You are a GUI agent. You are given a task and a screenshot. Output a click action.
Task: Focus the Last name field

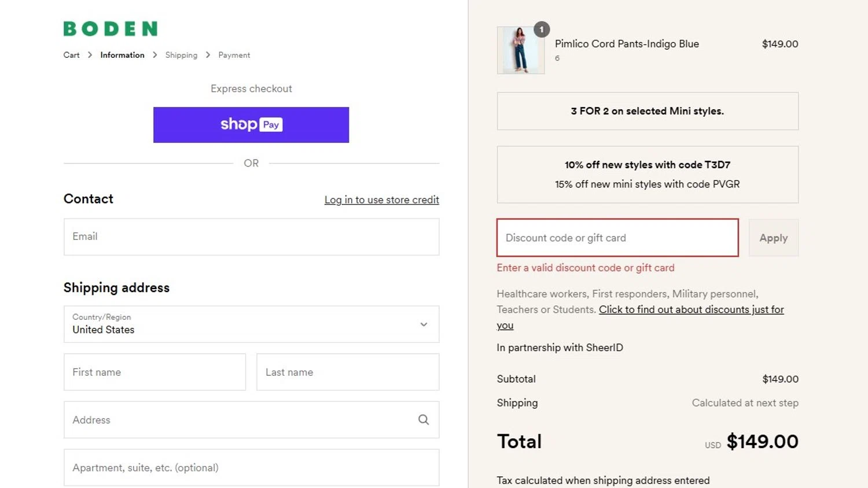click(x=348, y=372)
